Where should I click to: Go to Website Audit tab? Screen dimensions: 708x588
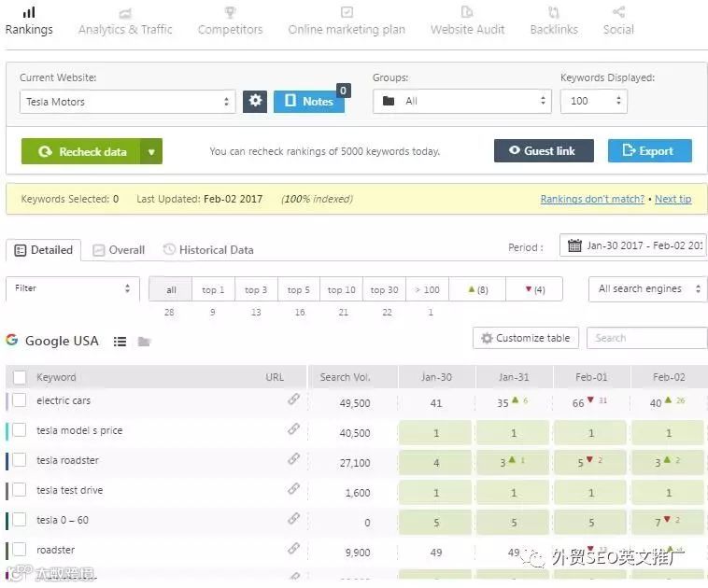(467, 21)
